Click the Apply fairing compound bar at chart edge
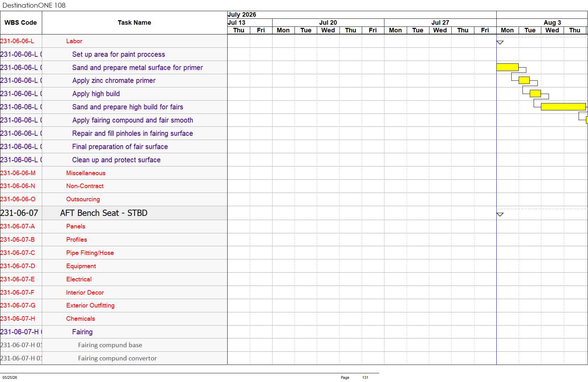Screen dimensions: 588x382 [x=587, y=120]
